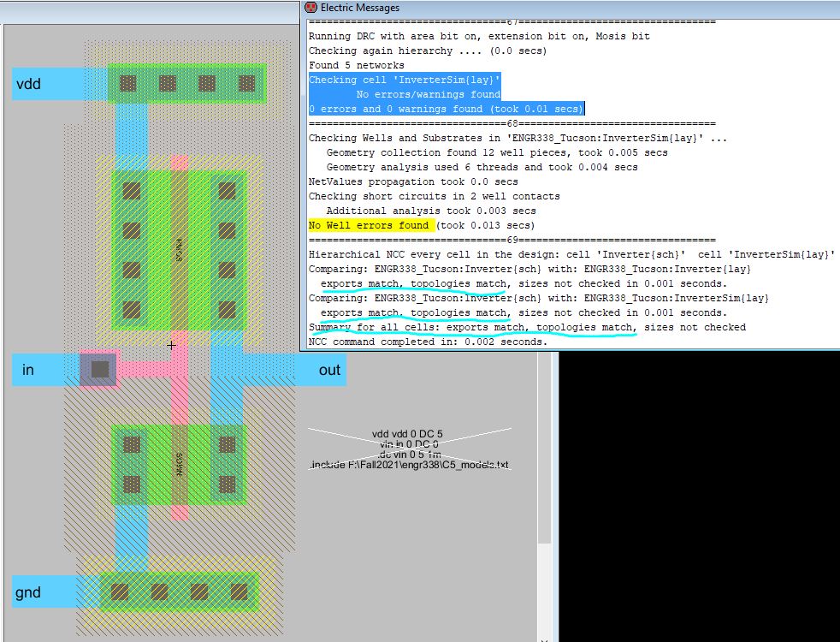Image resolution: width=840 pixels, height=642 pixels.
Task: Click the 'Summary for all cells' message line
Action: pos(471,327)
